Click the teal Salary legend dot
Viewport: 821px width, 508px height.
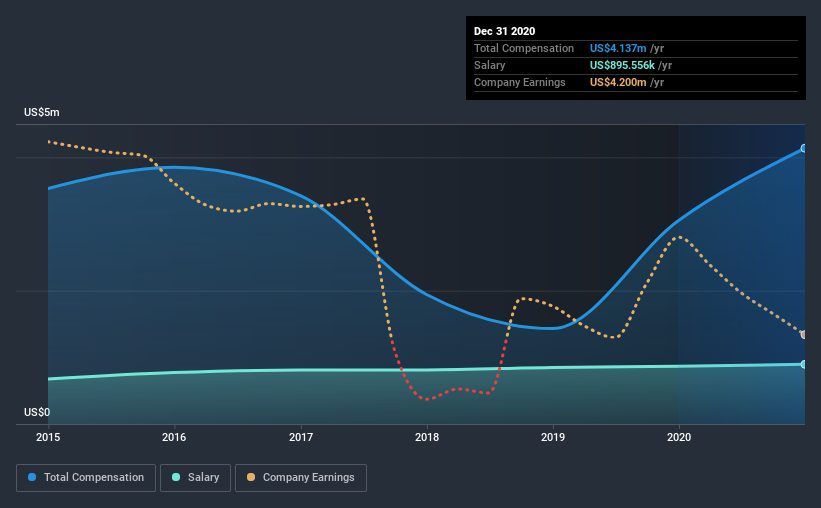tap(176, 477)
